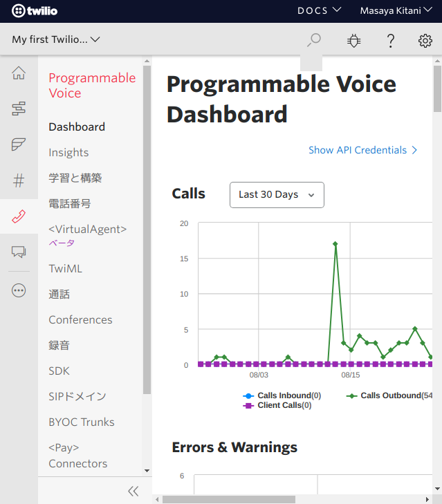
Task: Show all products ellipsis icon
Action: coord(19,290)
